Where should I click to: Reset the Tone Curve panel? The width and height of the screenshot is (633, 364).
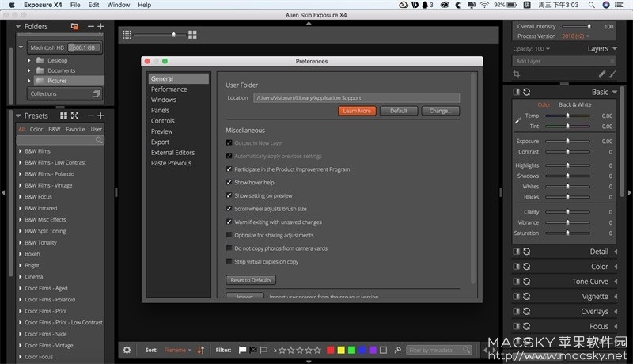point(527,281)
